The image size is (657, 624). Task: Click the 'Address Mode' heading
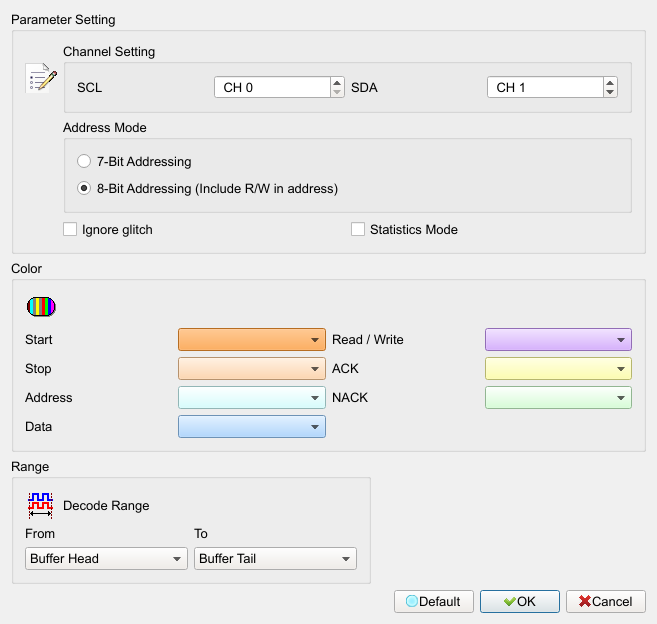click(x=105, y=127)
